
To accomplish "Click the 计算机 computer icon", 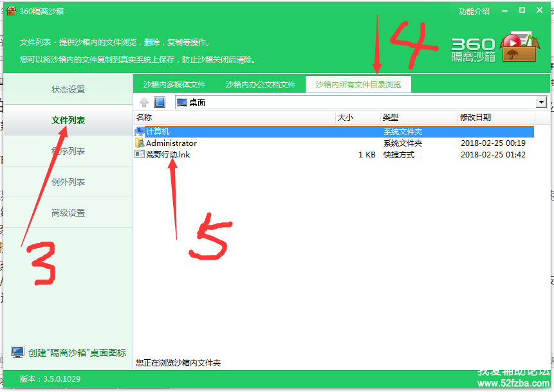I will click(140, 132).
